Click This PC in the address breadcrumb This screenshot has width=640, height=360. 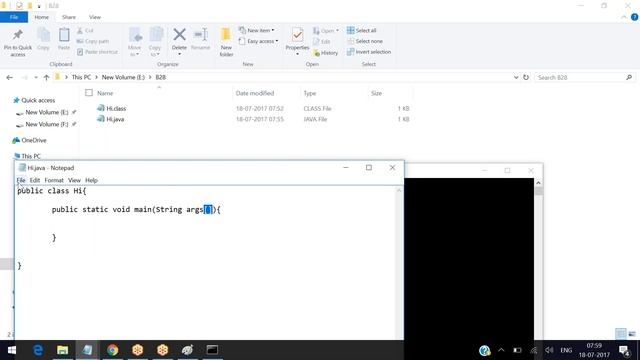(x=81, y=77)
